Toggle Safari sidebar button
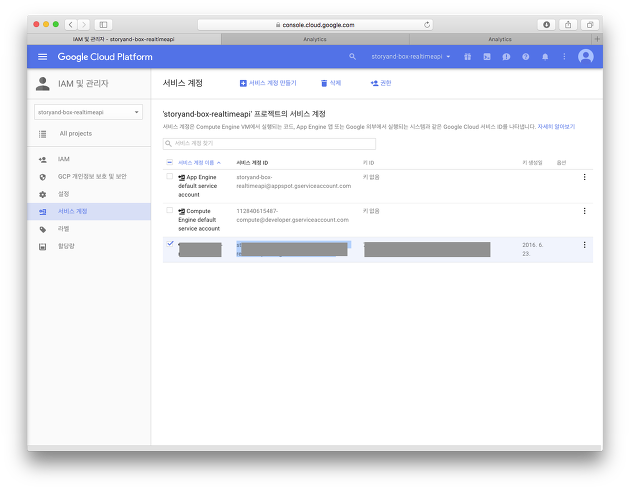Viewport: 630px width, 490px height. [x=103, y=24]
